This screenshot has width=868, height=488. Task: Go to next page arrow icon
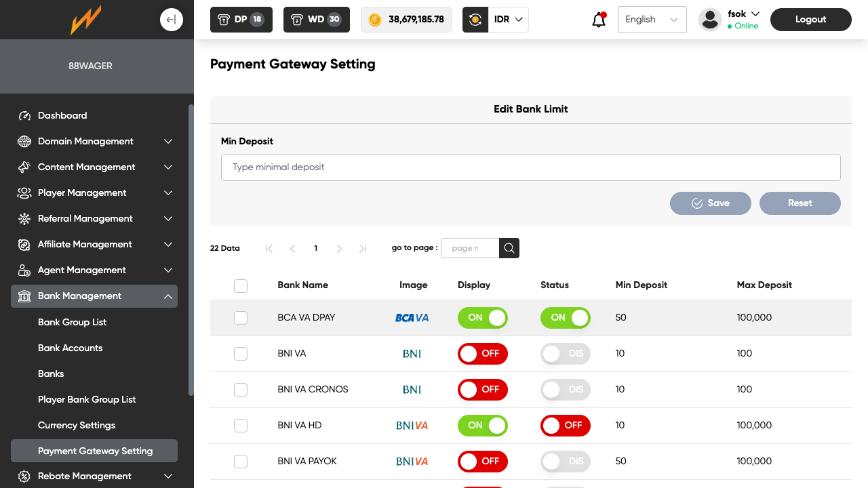pos(339,249)
